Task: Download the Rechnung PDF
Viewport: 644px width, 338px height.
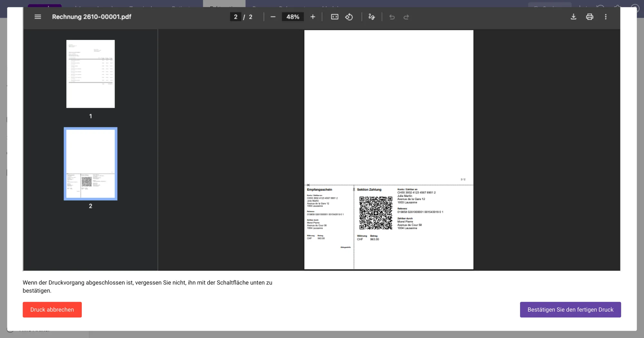Action: click(x=573, y=17)
